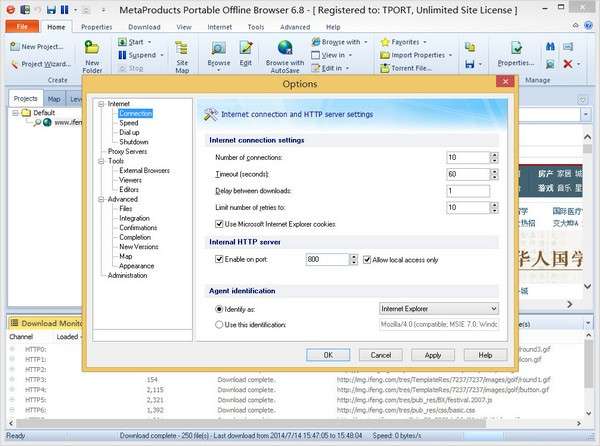Click the New Project icon
The image size is (600, 446).
tap(15, 46)
